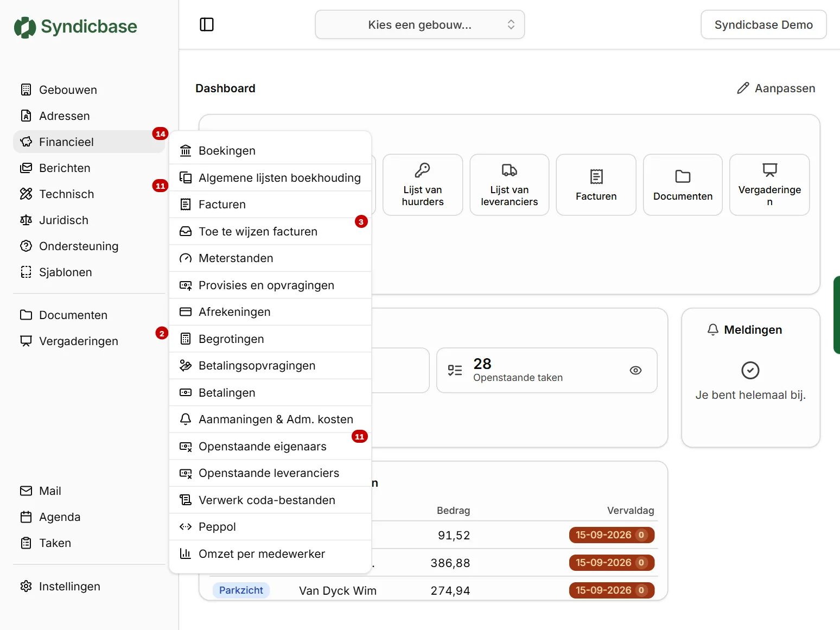Open Mail in the sidebar
840x630 pixels.
click(x=89, y=491)
